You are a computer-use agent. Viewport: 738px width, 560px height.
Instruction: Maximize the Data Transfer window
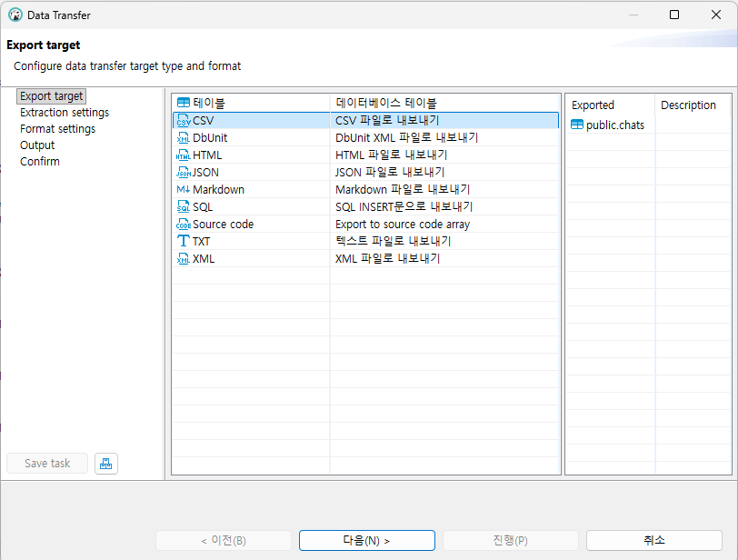coord(674,15)
